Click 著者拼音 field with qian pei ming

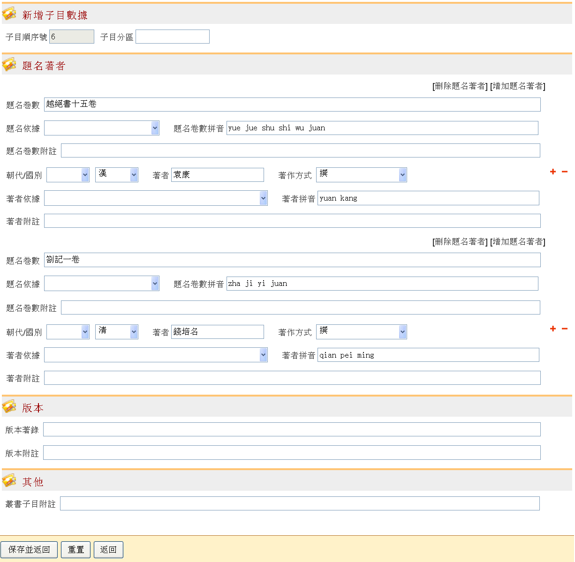tap(428, 355)
